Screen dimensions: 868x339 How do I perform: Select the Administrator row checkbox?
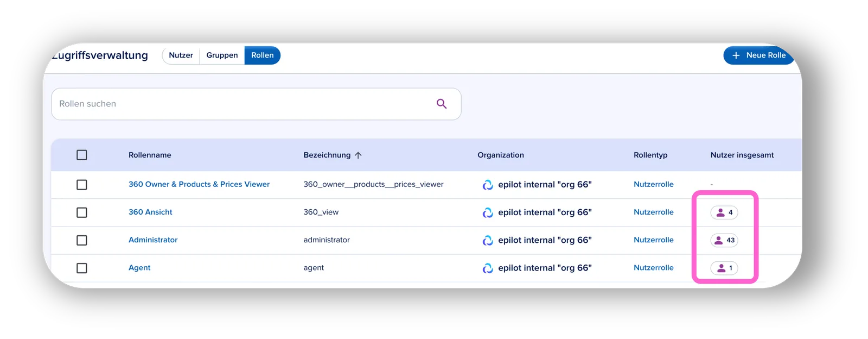coord(82,240)
